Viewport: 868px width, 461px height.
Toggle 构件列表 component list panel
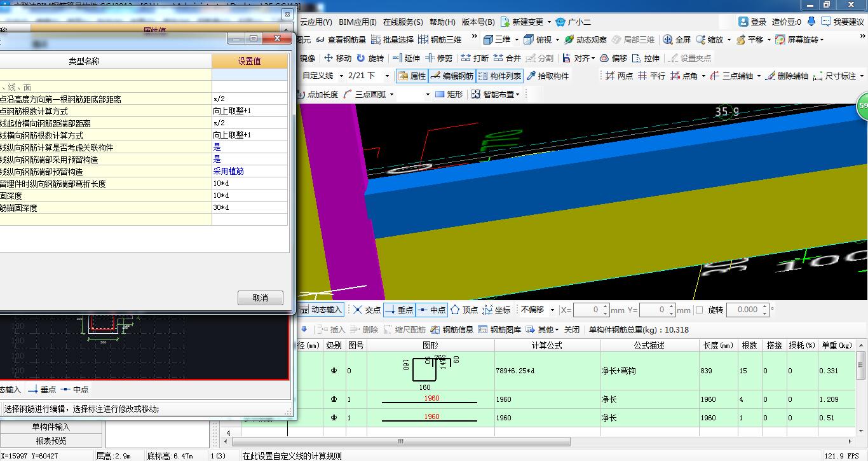coord(499,76)
